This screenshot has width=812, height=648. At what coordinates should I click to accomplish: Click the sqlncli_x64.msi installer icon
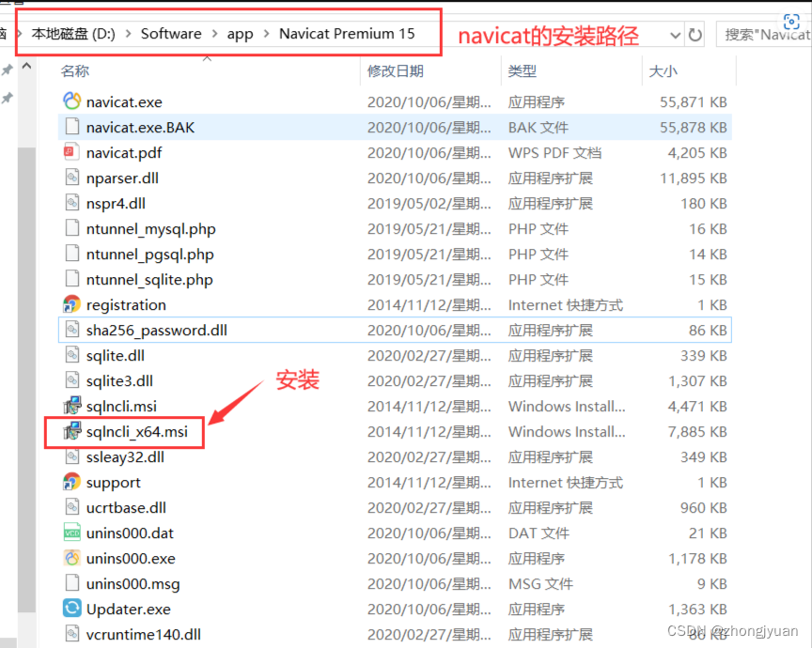(x=72, y=431)
